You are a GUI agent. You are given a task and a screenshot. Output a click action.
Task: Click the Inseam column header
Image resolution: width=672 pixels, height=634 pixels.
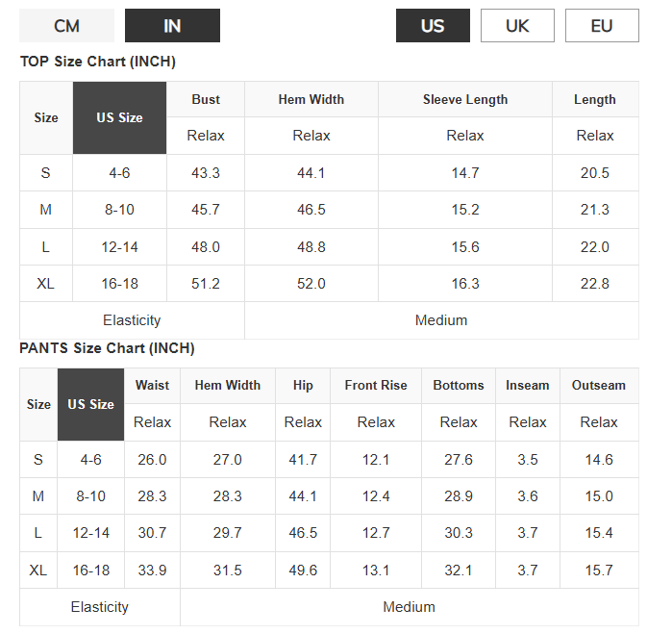click(x=528, y=385)
